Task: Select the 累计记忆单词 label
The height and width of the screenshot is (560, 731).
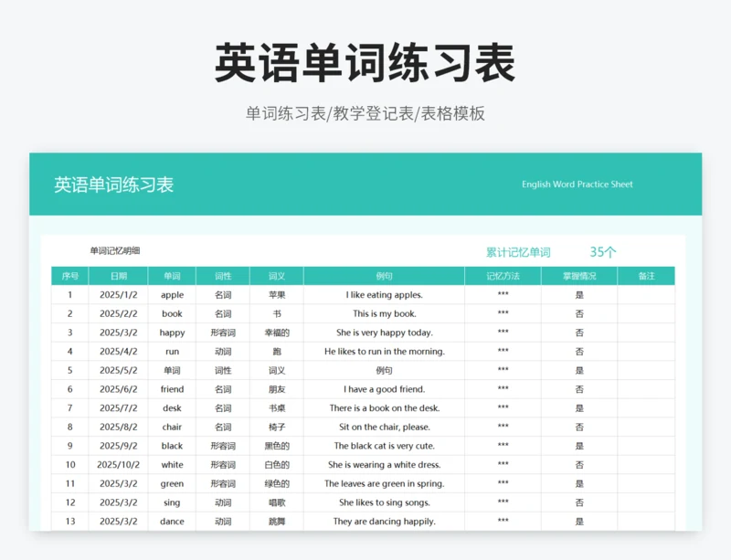Action: tap(518, 253)
